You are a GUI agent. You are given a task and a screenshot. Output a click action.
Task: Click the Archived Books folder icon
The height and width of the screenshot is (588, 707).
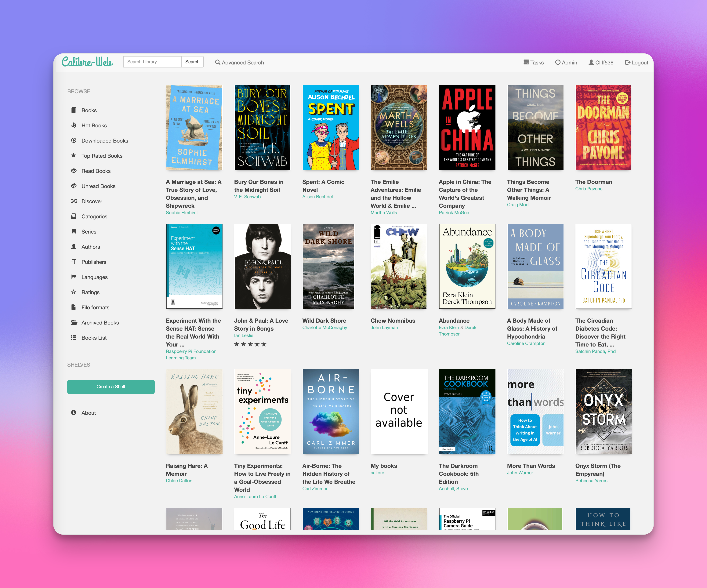pos(74,322)
